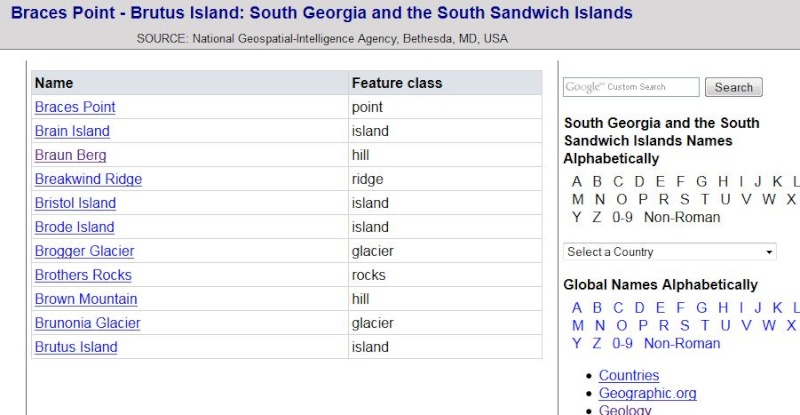Visit the Braun Berg link

[70, 155]
